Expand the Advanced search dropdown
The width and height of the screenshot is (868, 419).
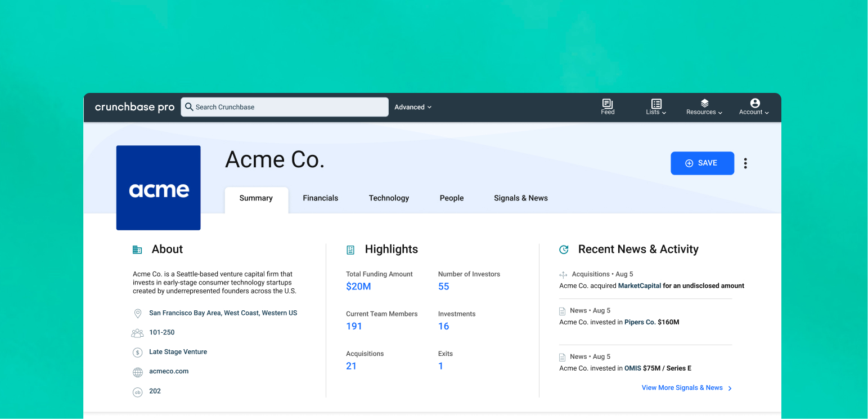point(413,107)
